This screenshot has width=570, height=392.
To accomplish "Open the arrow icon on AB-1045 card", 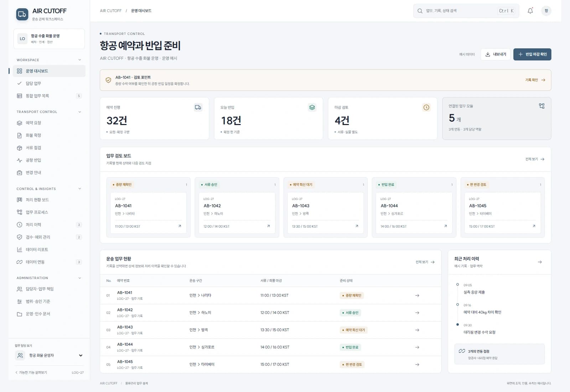I will pyautogui.click(x=534, y=226).
